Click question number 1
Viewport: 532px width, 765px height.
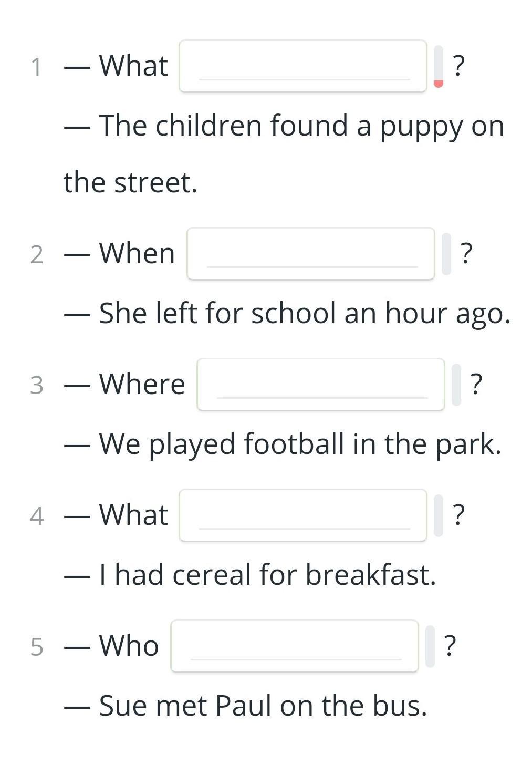[x=36, y=67]
